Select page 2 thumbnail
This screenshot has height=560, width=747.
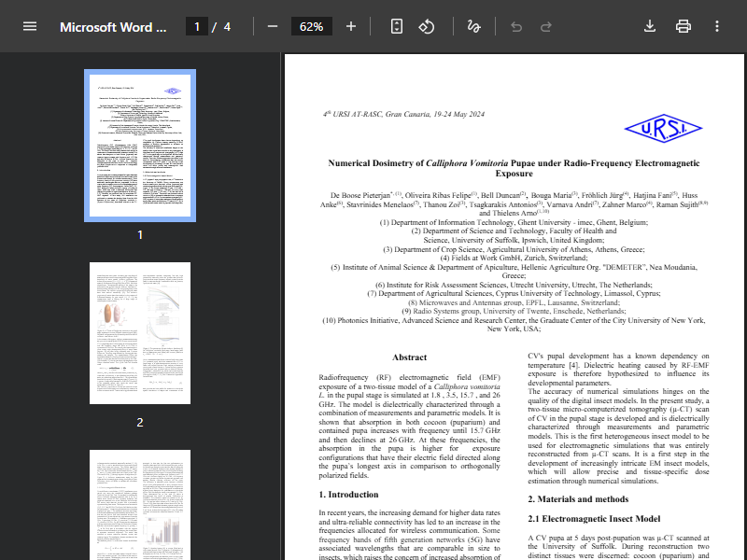click(140, 333)
